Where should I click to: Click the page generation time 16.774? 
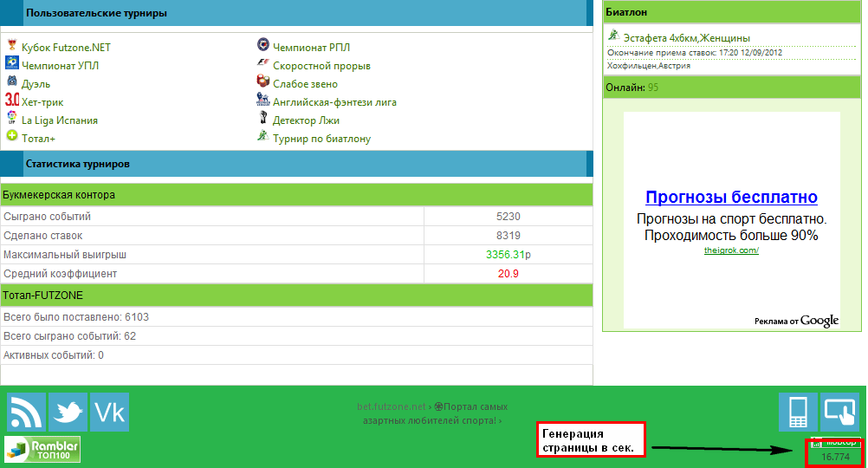pos(835,457)
